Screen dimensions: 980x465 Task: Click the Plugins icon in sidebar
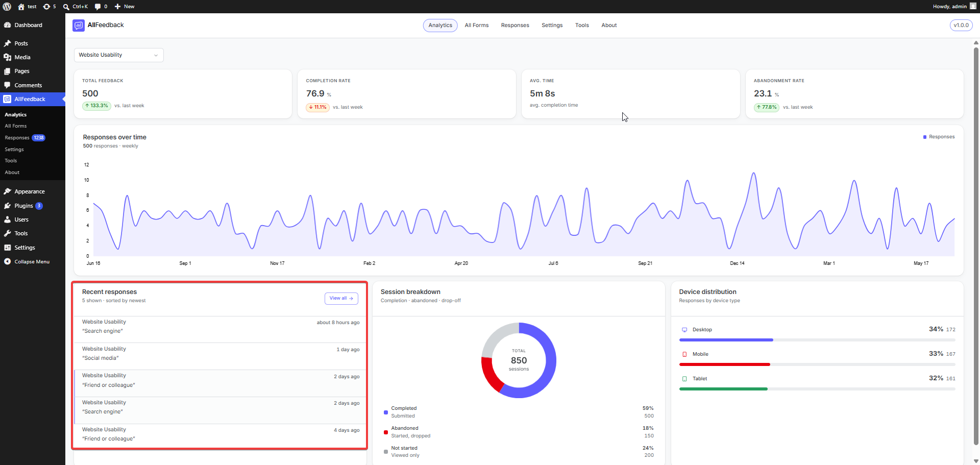pos(7,206)
